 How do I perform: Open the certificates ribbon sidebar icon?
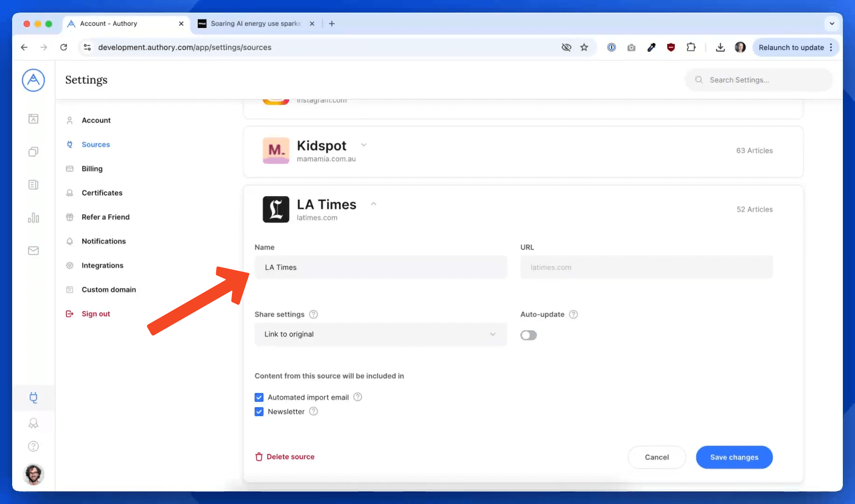point(33,423)
